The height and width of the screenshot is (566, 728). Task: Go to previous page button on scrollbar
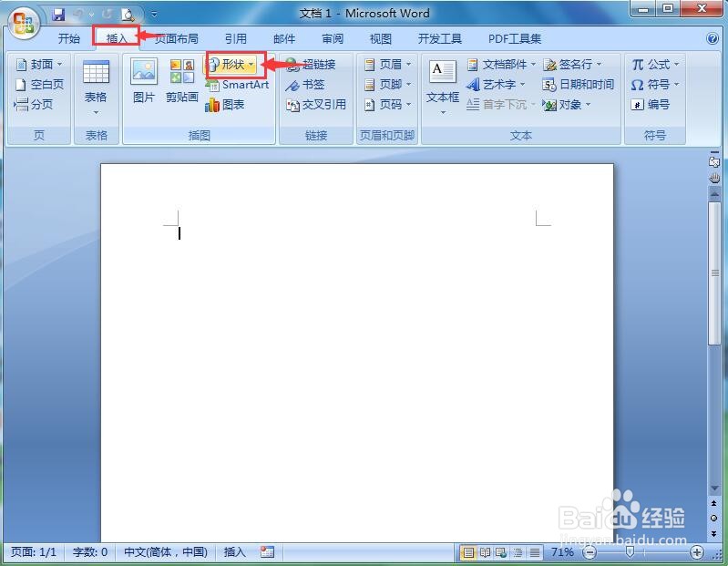(714, 503)
